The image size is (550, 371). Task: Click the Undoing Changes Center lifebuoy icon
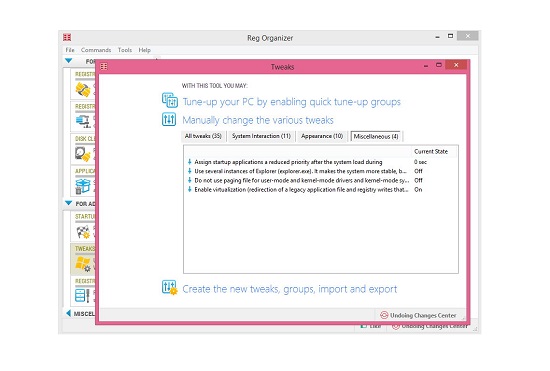[x=384, y=315]
